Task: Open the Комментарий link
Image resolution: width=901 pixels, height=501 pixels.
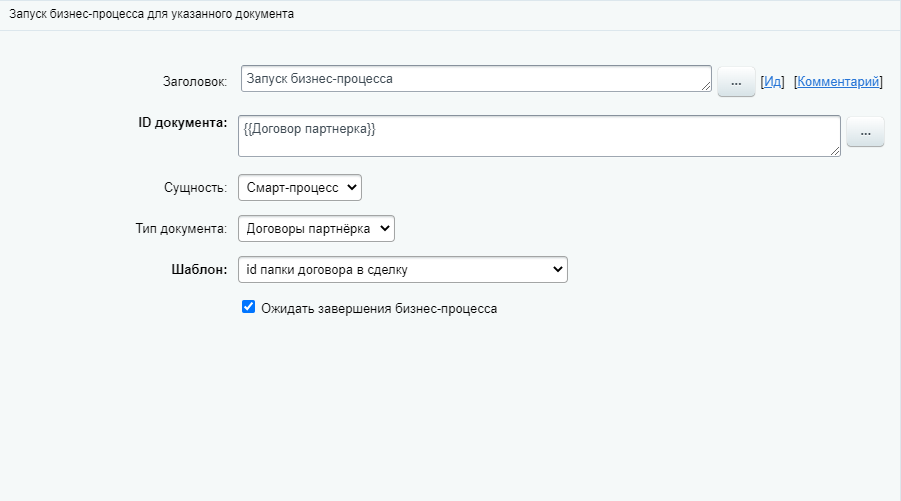Action: point(838,81)
